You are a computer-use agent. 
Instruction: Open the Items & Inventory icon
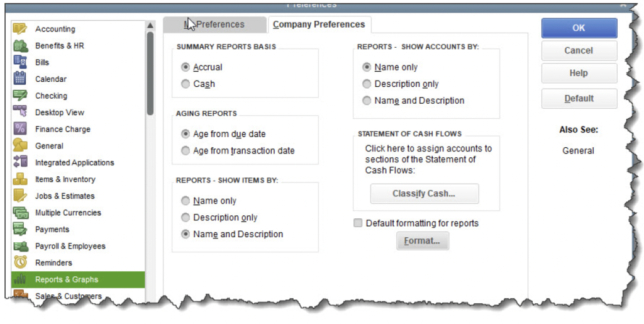[x=20, y=179]
